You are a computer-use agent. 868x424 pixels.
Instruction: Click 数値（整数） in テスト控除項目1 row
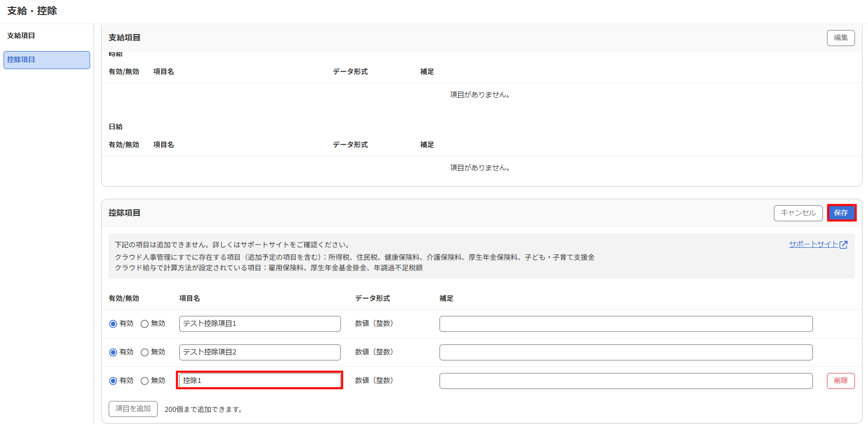click(x=374, y=323)
